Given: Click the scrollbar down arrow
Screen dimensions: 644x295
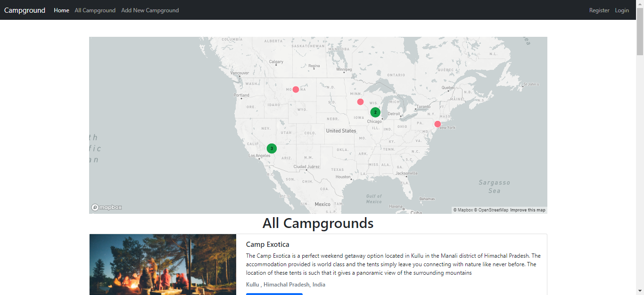Looking at the screenshot, I should point(640,291).
